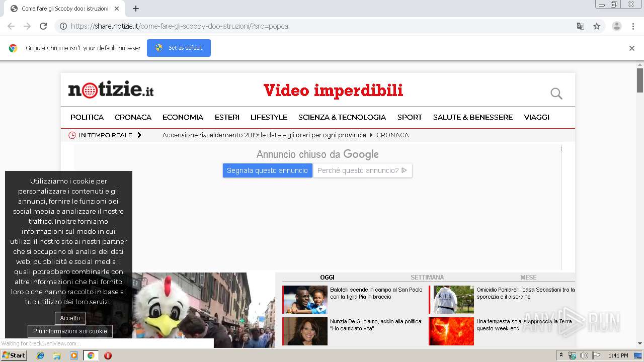This screenshot has width=644, height=362.
Task: Open media player taskbar icon
Action: click(74, 355)
